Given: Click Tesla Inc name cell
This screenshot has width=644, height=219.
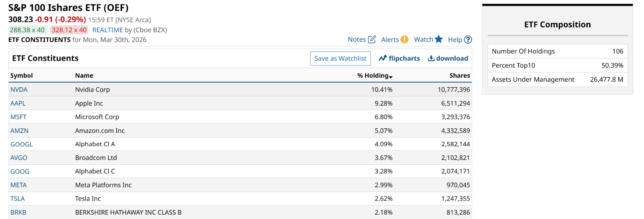Looking at the screenshot, I should pyautogui.click(x=88, y=198).
